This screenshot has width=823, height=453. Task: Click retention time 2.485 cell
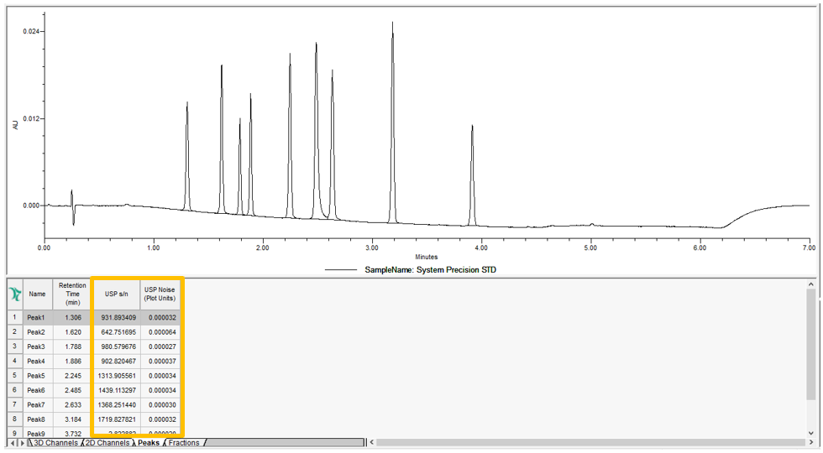[71, 390]
